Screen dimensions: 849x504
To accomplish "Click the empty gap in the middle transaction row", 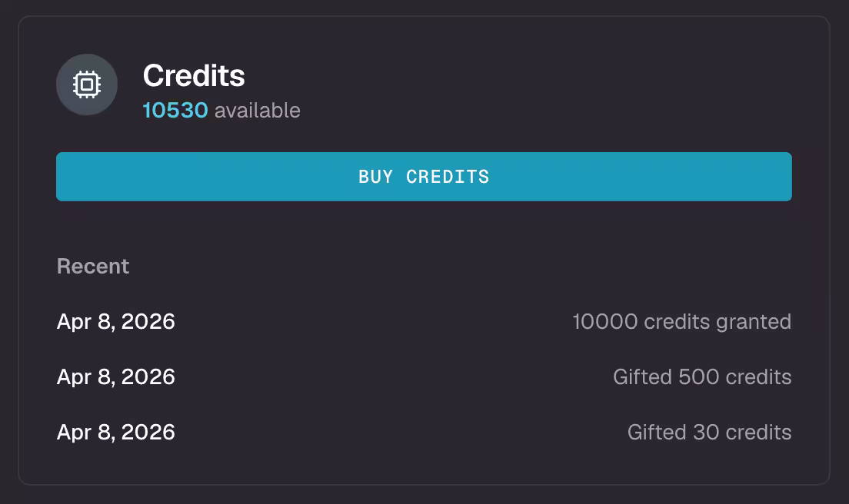I will 392,377.
